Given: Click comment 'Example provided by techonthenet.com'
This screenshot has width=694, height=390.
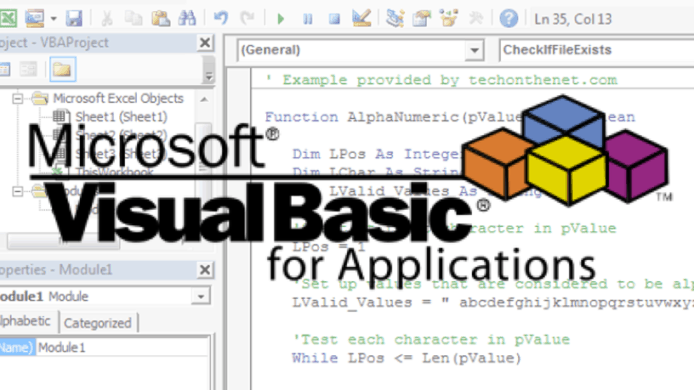Looking at the screenshot, I should pos(441,80).
